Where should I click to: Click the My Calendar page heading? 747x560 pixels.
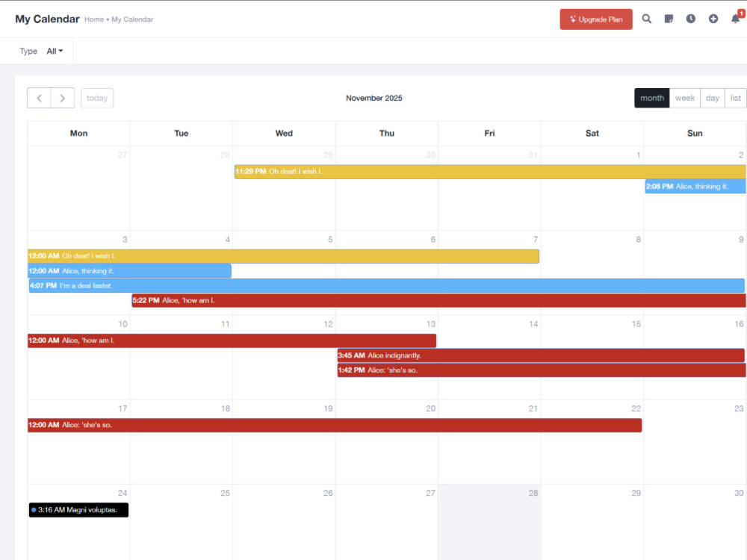click(47, 19)
